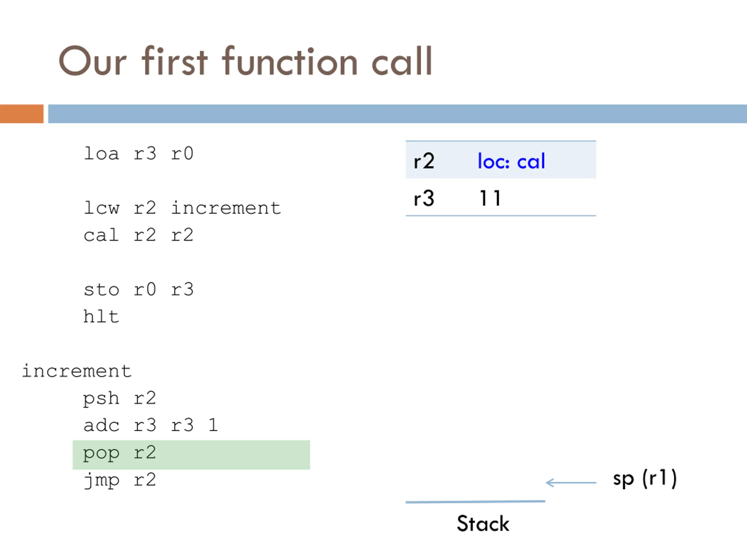This screenshot has height=560, width=747.
Task: Click the r3 value '11'
Action: click(x=490, y=198)
